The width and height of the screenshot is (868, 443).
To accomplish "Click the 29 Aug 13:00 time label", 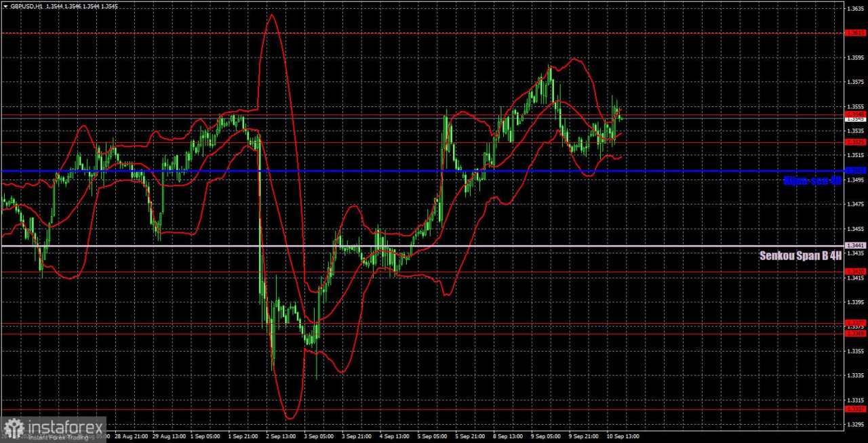I will 170,436.
